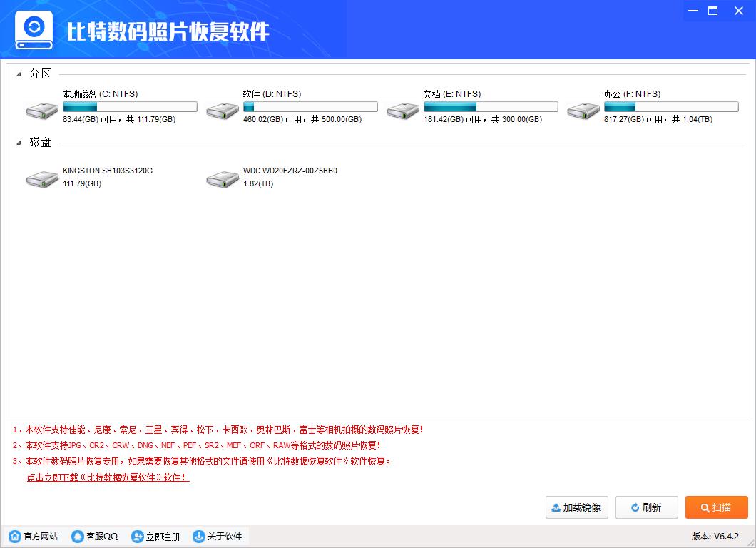
Task: Select the 办公 F: partition drive icon
Action: point(583,111)
